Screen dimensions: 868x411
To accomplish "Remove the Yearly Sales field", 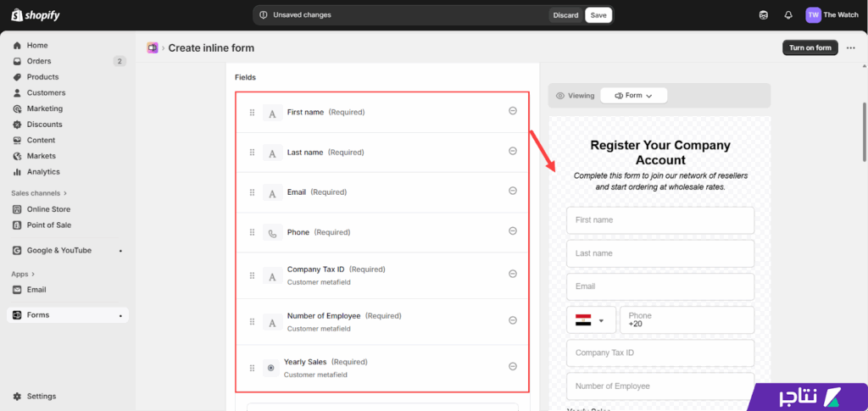I will (513, 366).
